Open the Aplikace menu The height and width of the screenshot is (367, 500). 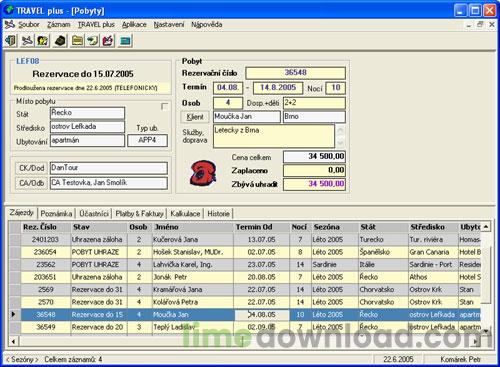pyautogui.click(x=134, y=24)
